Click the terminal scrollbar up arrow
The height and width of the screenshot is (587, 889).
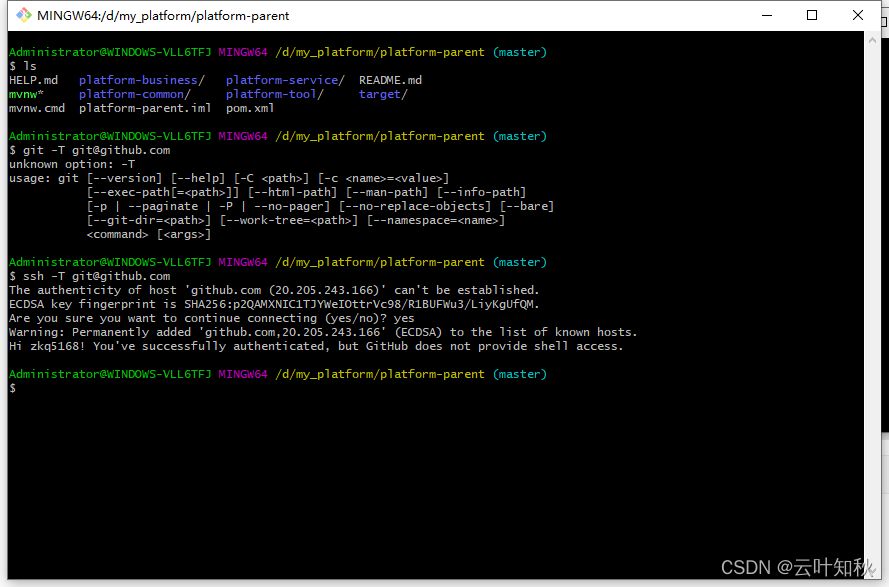tap(872, 40)
